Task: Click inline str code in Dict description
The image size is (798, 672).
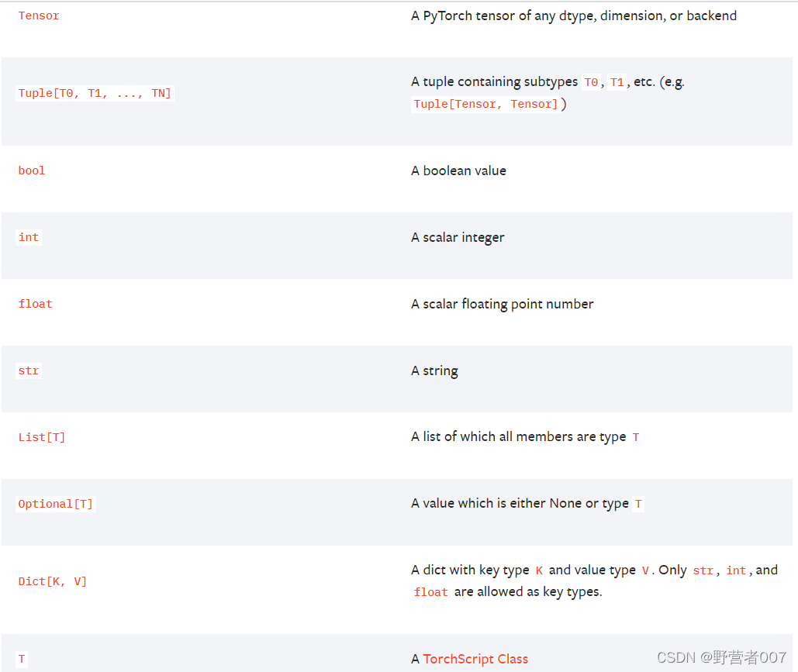Action: (x=703, y=570)
